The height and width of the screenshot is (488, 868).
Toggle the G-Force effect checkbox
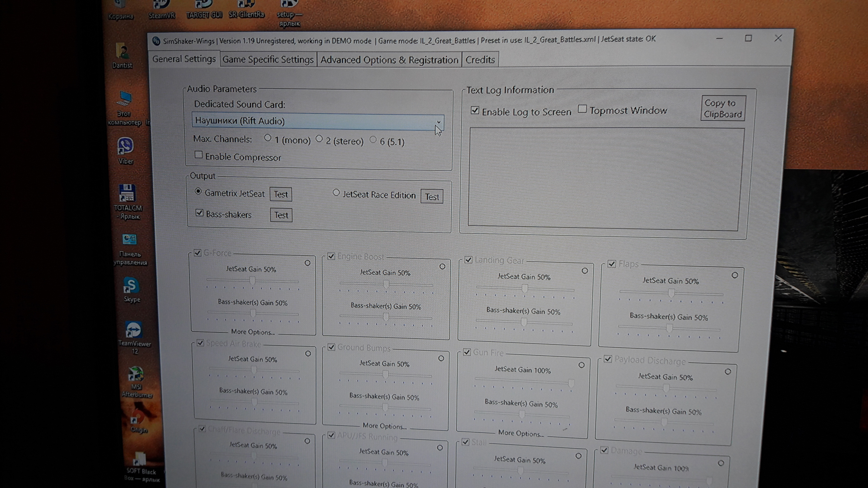coord(197,253)
